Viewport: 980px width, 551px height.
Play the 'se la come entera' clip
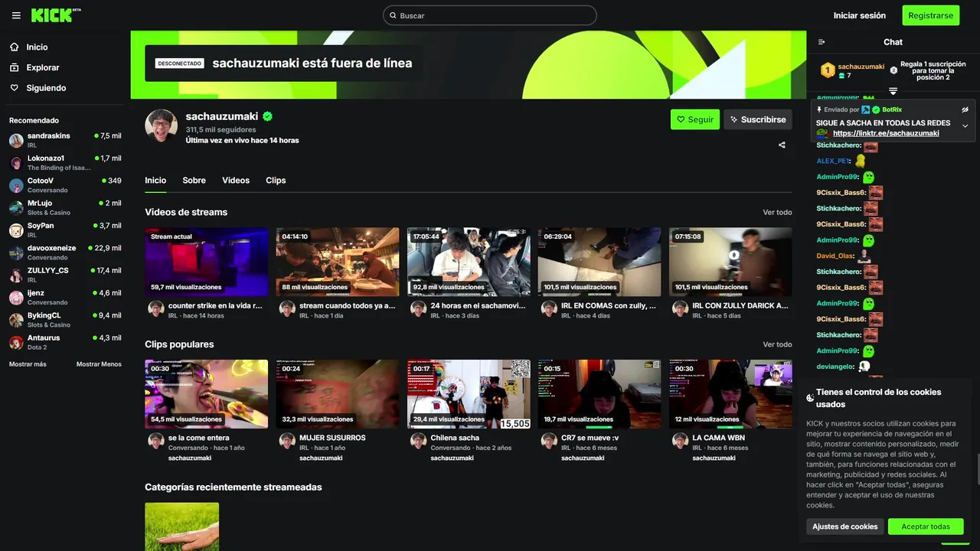coord(207,394)
